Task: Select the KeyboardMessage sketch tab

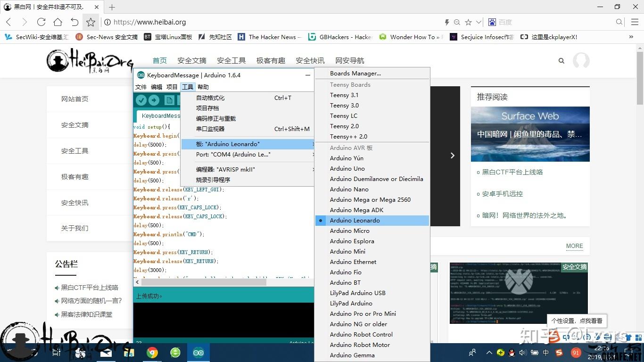Action: pos(159,116)
